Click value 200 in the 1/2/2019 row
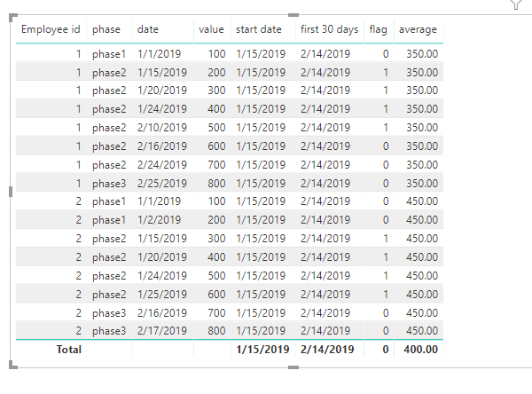The image size is (532, 394). [x=216, y=220]
